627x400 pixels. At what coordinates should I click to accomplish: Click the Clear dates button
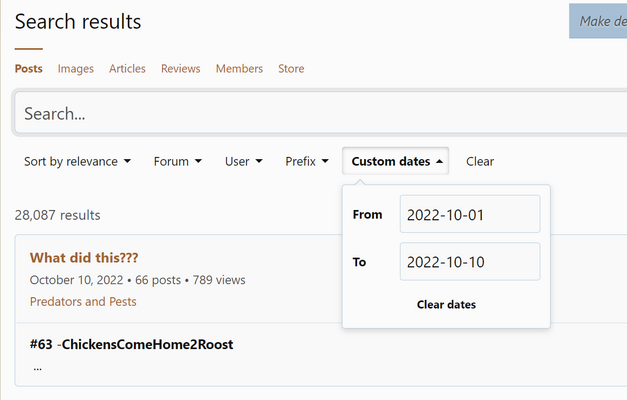pyautogui.click(x=446, y=304)
